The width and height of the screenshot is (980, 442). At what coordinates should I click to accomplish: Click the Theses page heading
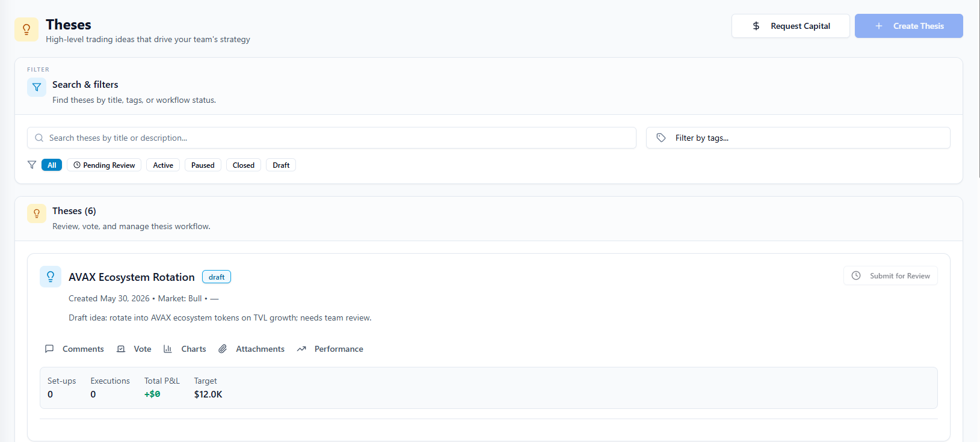tap(69, 25)
